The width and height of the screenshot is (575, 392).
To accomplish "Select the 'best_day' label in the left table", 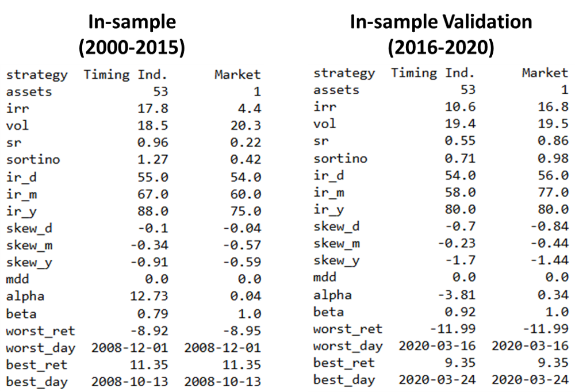I will pyautogui.click(x=37, y=382).
